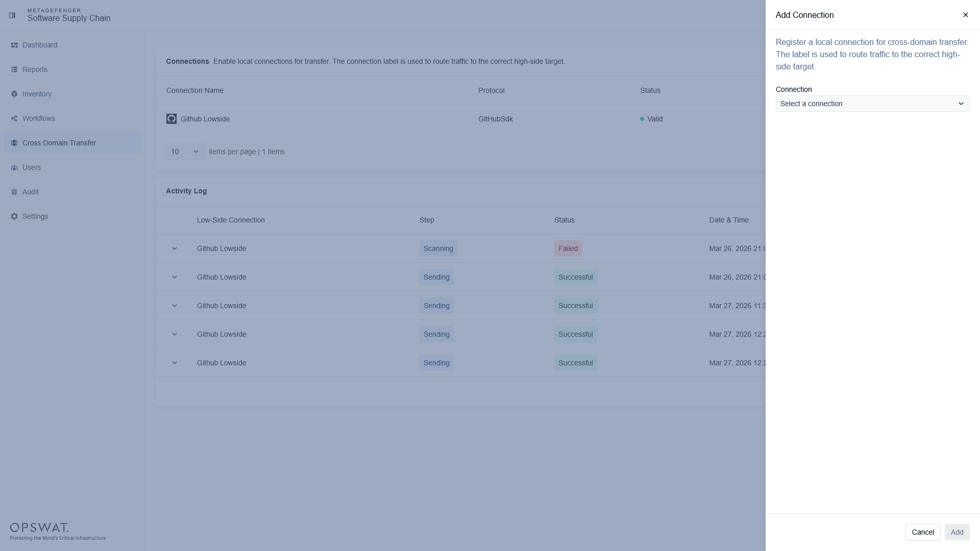Screen dimensions: 980x551
Task: Expand the last Sending log row
Action: 175,363
